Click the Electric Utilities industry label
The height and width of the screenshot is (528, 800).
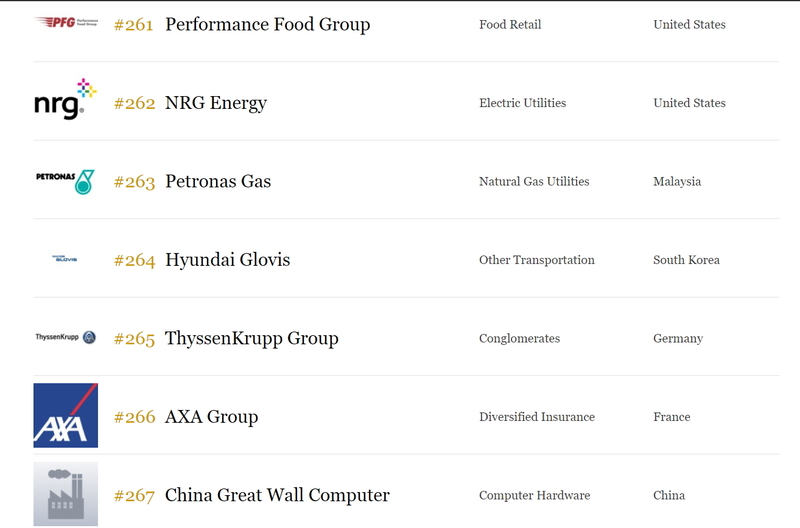point(522,103)
